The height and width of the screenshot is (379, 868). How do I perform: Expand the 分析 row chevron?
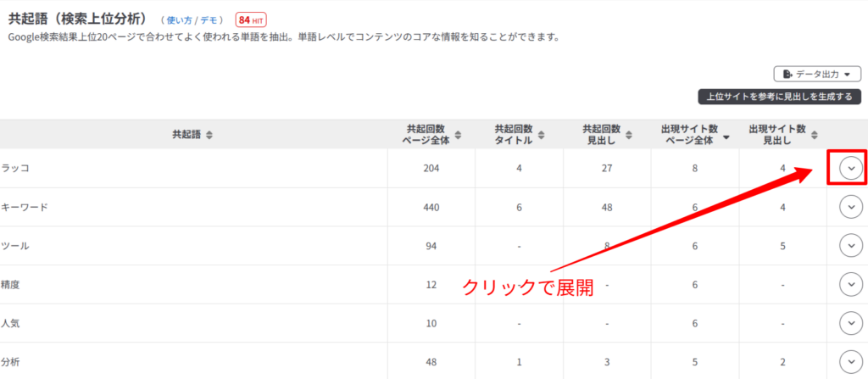pyautogui.click(x=851, y=361)
